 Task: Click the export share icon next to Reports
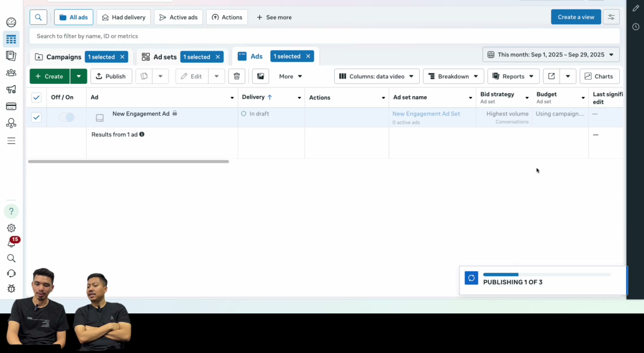(x=551, y=76)
